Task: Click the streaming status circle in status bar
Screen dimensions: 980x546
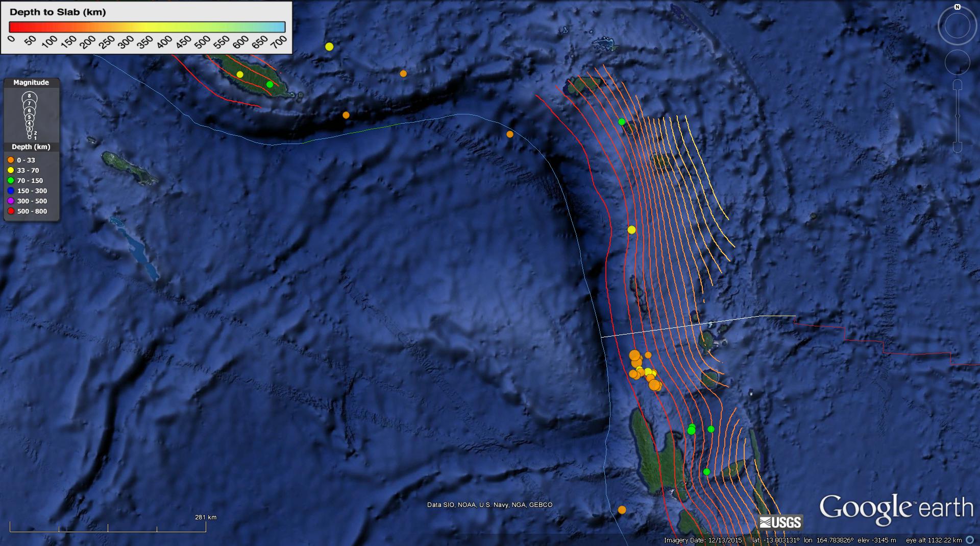Action: tap(970, 540)
